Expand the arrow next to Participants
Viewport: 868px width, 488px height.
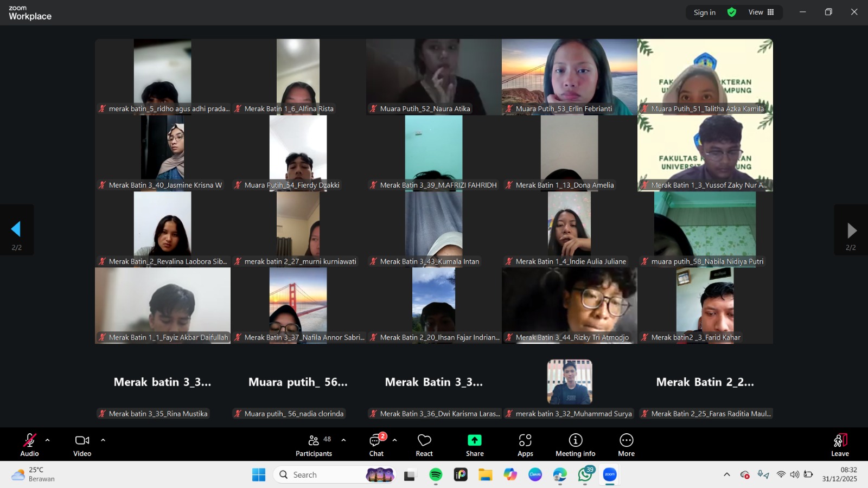tap(343, 440)
